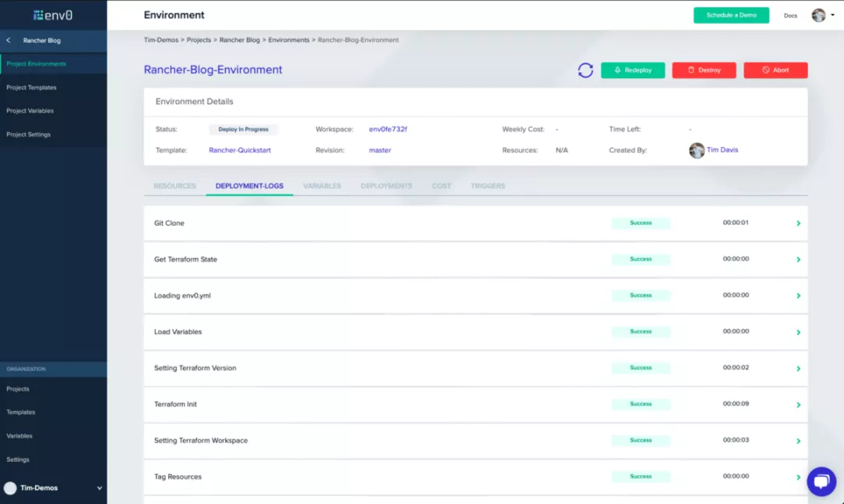Open organization Settings in sidebar
This screenshot has width=844, height=504.
[x=18, y=459]
